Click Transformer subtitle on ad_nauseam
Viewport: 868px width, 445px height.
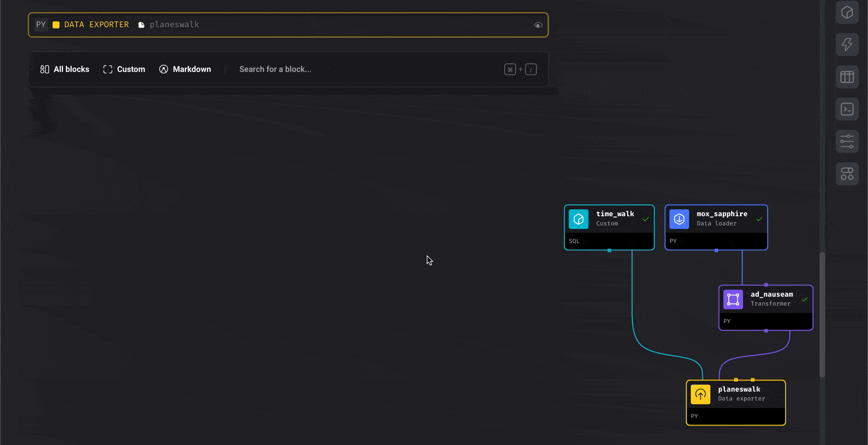click(x=770, y=304)
